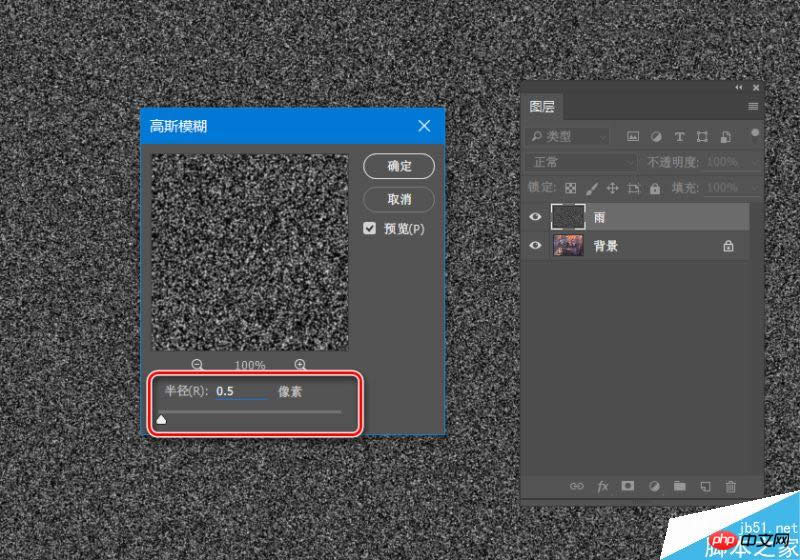The width and height of the screenshot is (800, 560).
Task: Select the 图层 panel tab
Action: tap(543, 107)
